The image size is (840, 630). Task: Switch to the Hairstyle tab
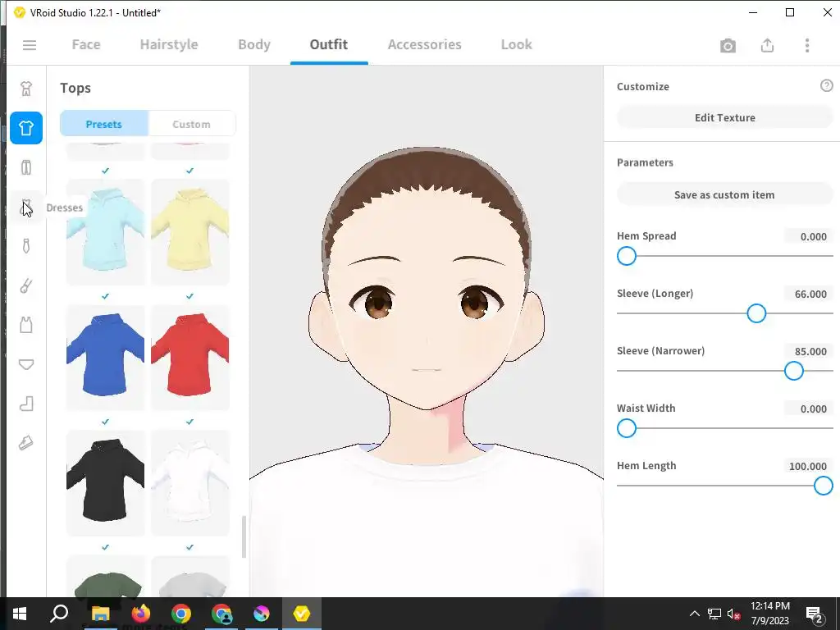pyautogui.click(x=169, y=44)
